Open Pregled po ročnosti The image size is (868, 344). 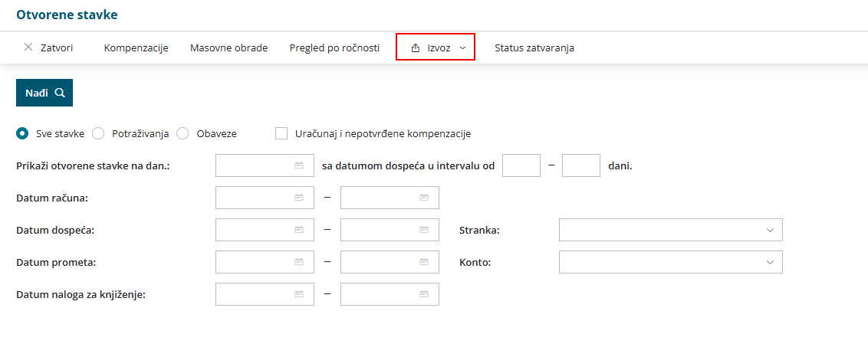coord(334,48)
